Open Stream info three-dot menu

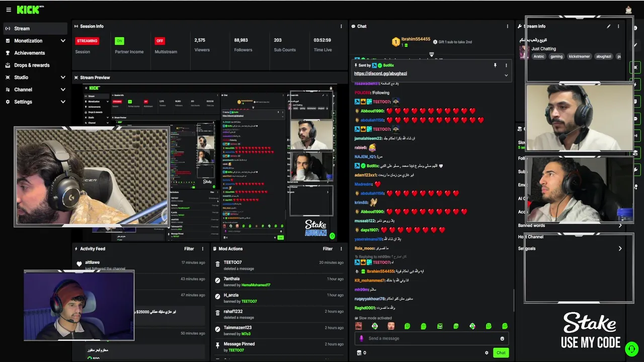618,26
